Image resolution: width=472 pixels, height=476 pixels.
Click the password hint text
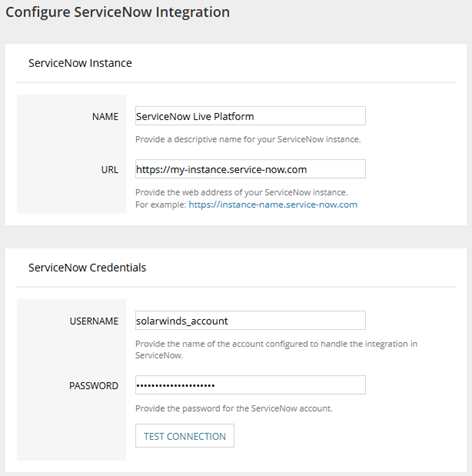234,409
